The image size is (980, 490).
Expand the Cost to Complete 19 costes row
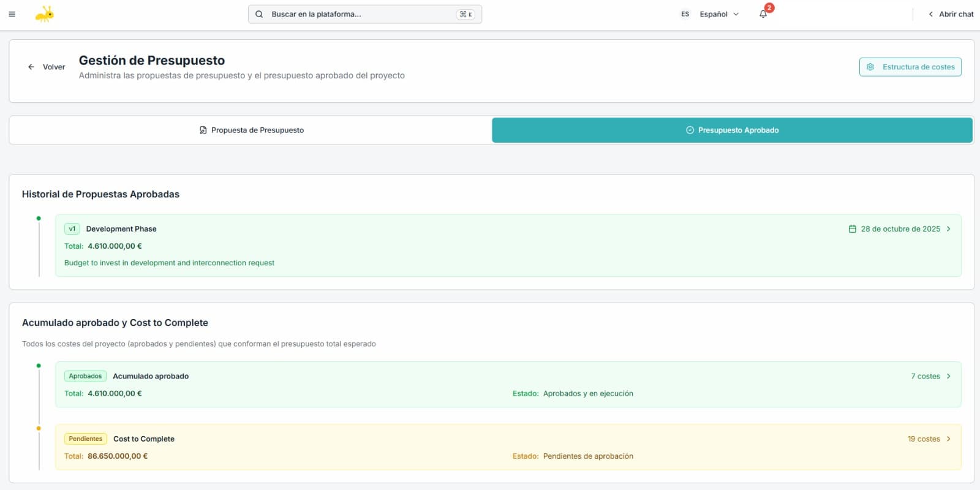tap(948, 439)
